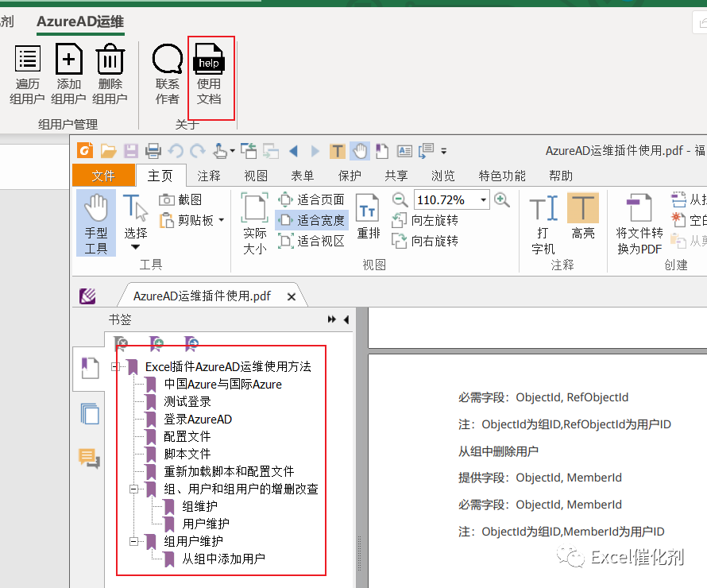Open the page thumbnails side panel icon

click(90, 414)
